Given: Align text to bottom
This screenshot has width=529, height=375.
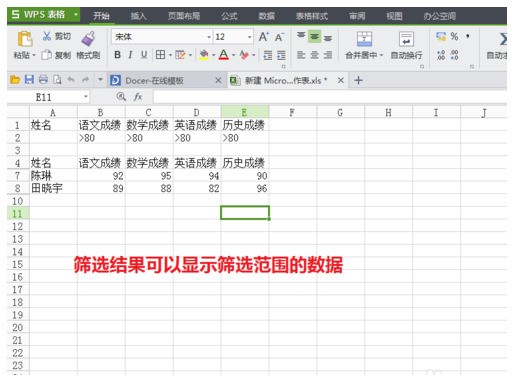Looking at the screenshot, I should pyautogui.click(x=328, y=37).
